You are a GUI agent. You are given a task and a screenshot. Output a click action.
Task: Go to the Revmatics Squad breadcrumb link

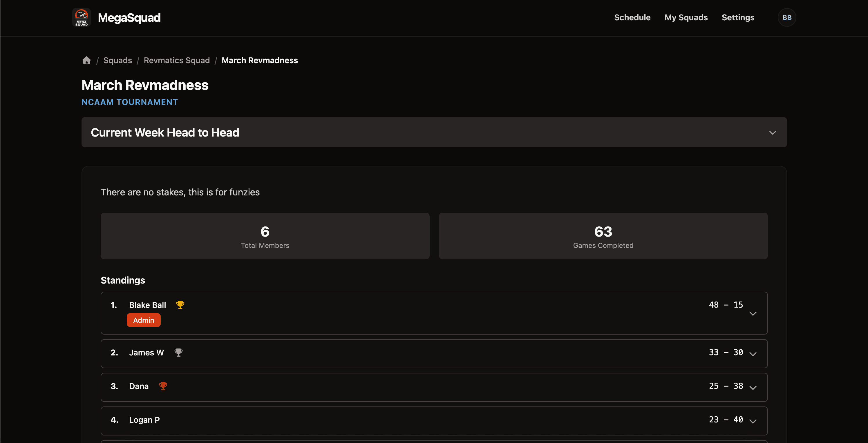177,60
